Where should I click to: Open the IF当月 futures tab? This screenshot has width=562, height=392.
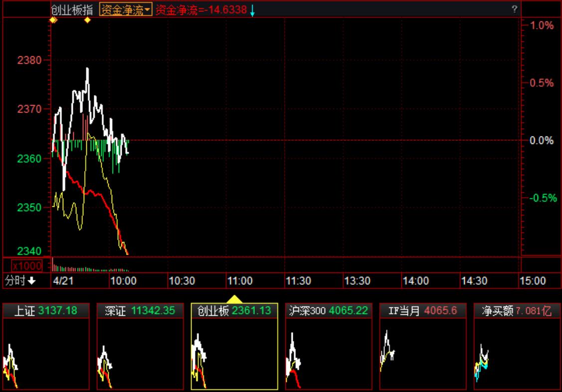click(x=422, y=311)
